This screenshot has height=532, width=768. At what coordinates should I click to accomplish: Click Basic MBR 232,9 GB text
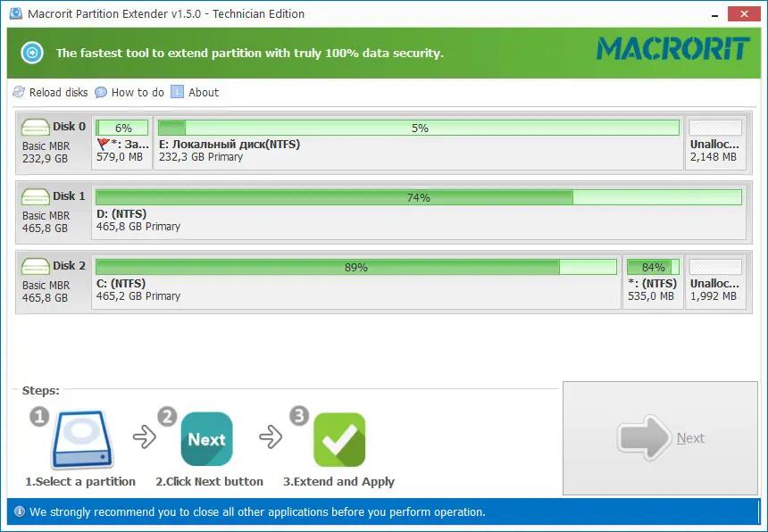point(46,153)
